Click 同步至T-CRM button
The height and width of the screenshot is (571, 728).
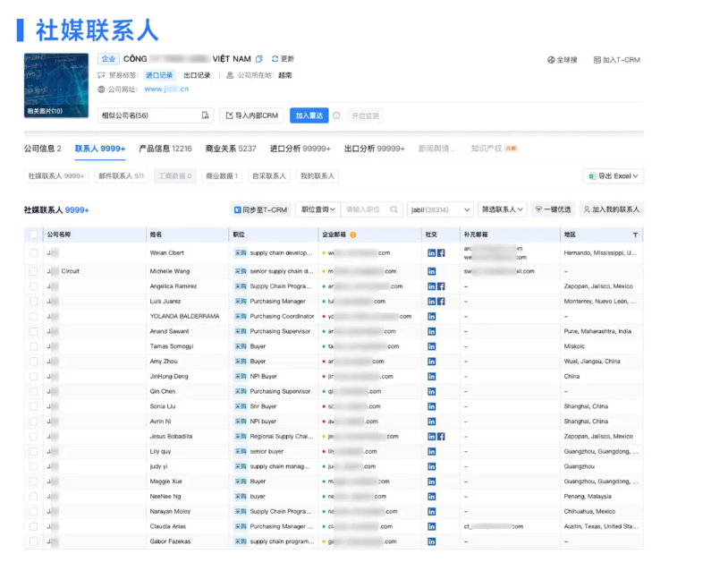260,210
